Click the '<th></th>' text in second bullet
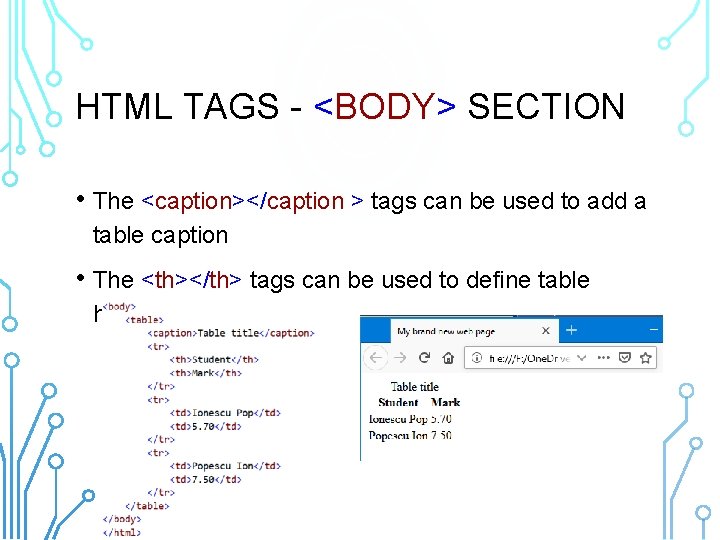This screenshot has height=540, width=720. click(x=191, y=280)
